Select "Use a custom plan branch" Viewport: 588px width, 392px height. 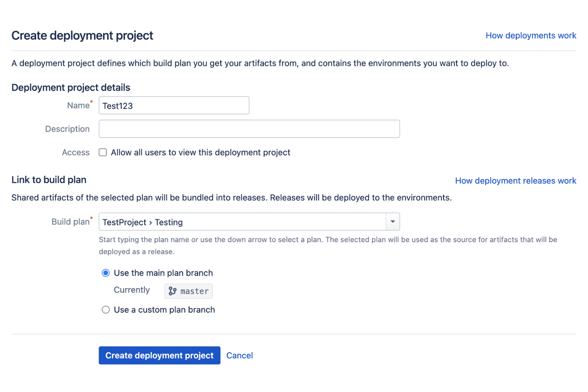coord(106,309)
